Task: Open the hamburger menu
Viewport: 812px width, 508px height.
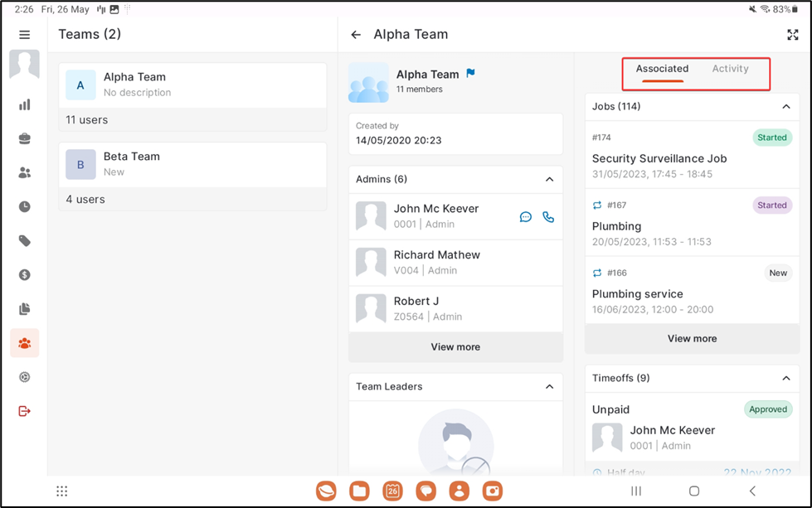Action: (x=24, y=35)
